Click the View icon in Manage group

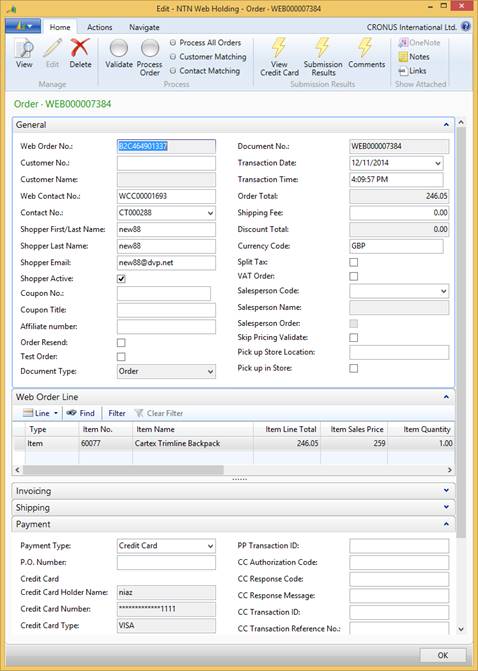[24, 49]
